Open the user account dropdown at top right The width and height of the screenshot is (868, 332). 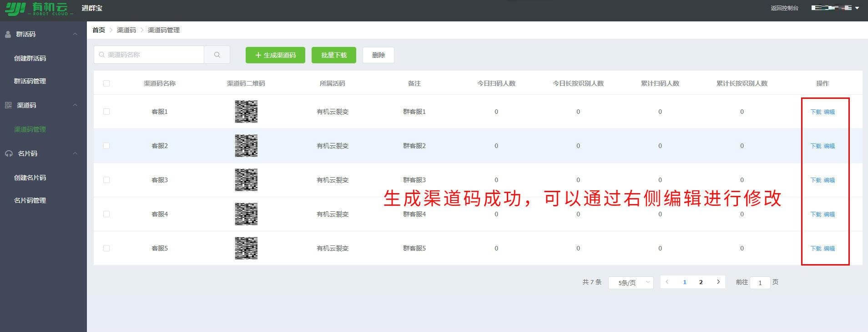pyautogui.click(x=835, y=8)
